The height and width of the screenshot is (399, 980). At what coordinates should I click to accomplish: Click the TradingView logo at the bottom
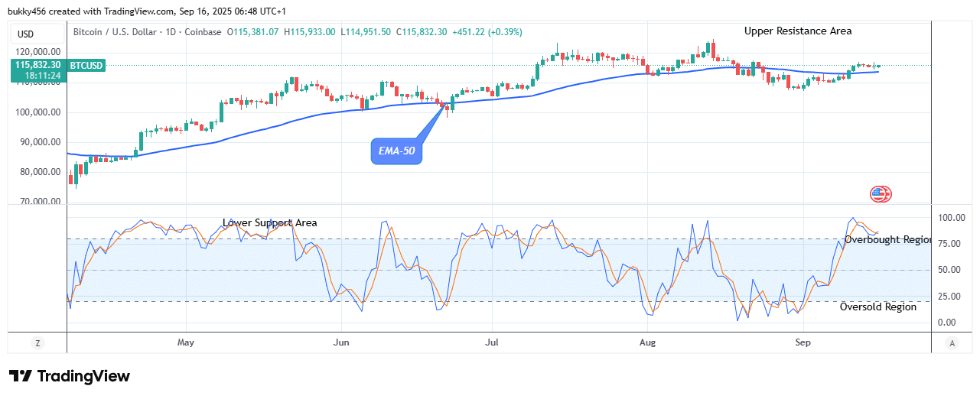pyautogui.click(x=70, y=376)
